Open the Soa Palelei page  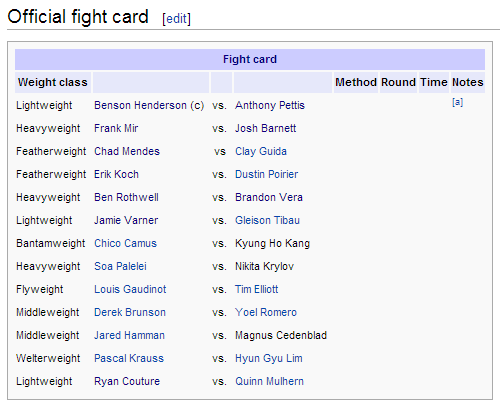pyautogui.click(x=120, y=266)
